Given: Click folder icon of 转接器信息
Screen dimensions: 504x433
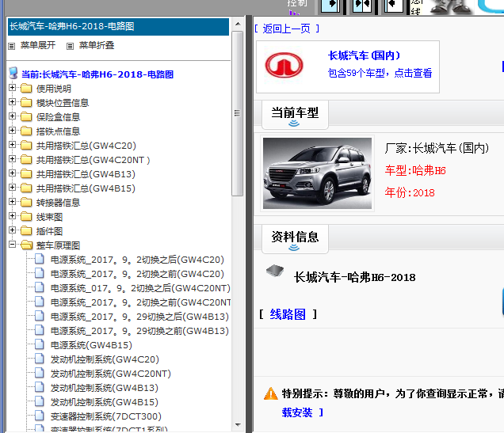Looking at the screenshot, I should click(x=26, y=202).
